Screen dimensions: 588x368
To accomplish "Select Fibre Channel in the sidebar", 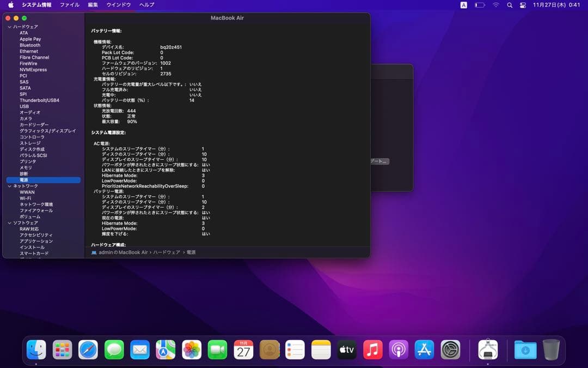I will (34, 57).
